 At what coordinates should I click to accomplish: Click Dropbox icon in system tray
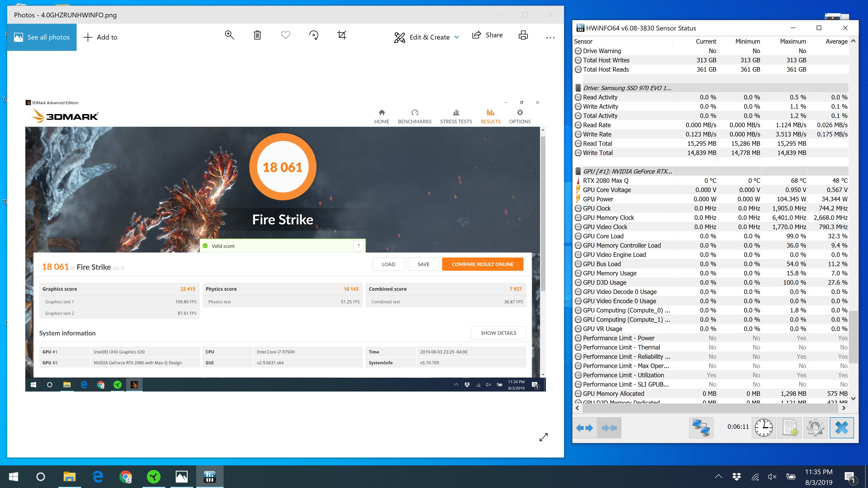(737, 476)
